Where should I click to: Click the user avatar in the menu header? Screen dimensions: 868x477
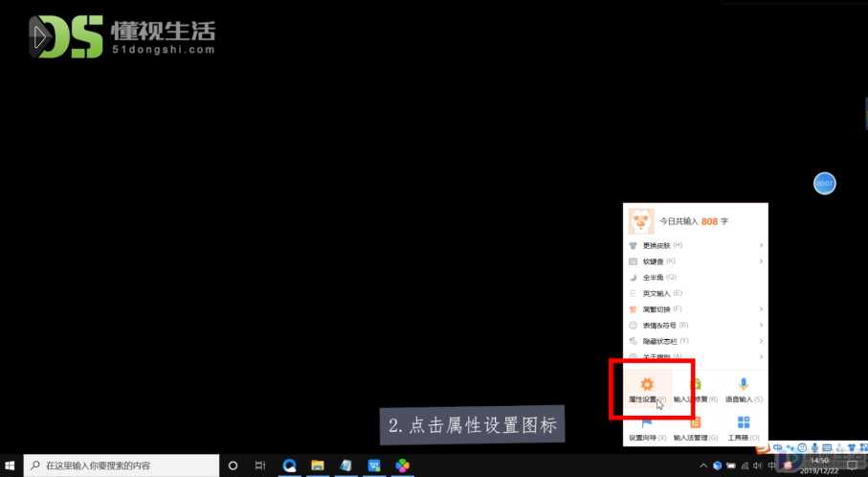[x=641, y=221]
